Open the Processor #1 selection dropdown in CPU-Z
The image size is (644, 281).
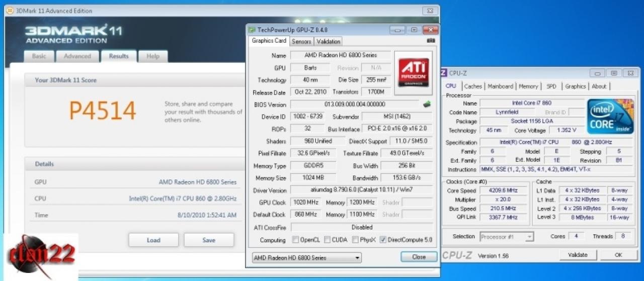(507, 236)
